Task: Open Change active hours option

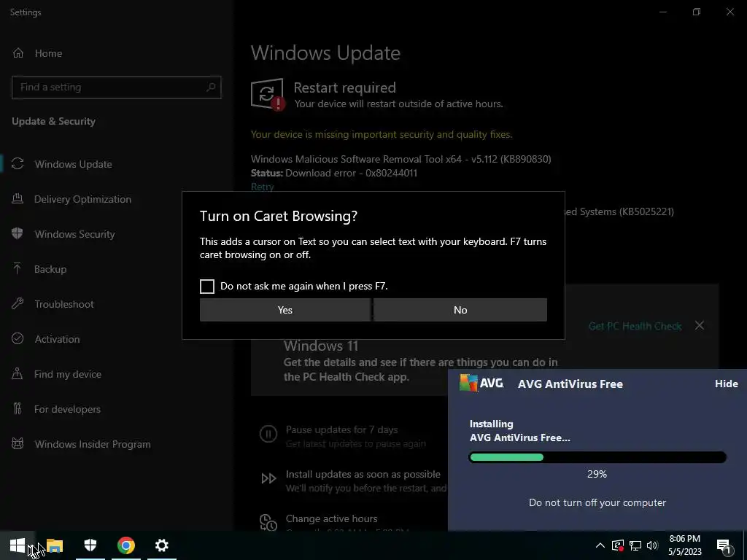Action: point(332,518)
